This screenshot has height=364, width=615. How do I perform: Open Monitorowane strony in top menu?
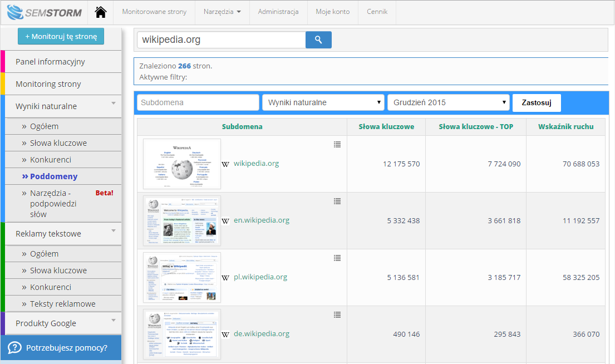pos(154,12)
